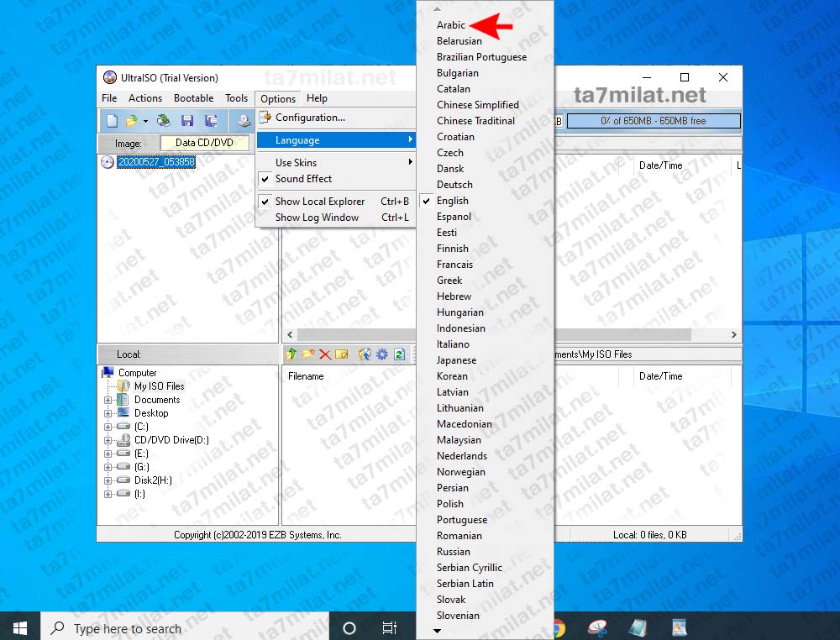Click the New image toolbar icon
840x640 pixels.
(112, 121)
